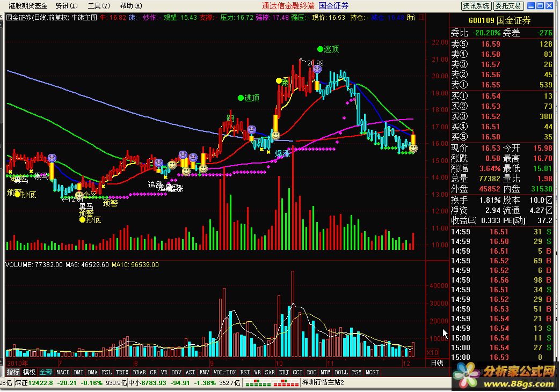Open the 工具(V) menu
This screenshot has height=392, width=560.
(99, 6)
